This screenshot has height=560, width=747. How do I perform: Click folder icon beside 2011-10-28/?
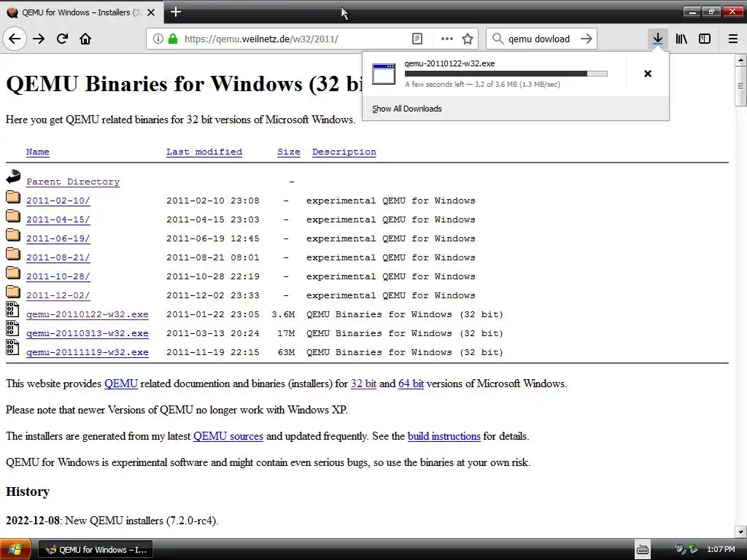(13, 273)
